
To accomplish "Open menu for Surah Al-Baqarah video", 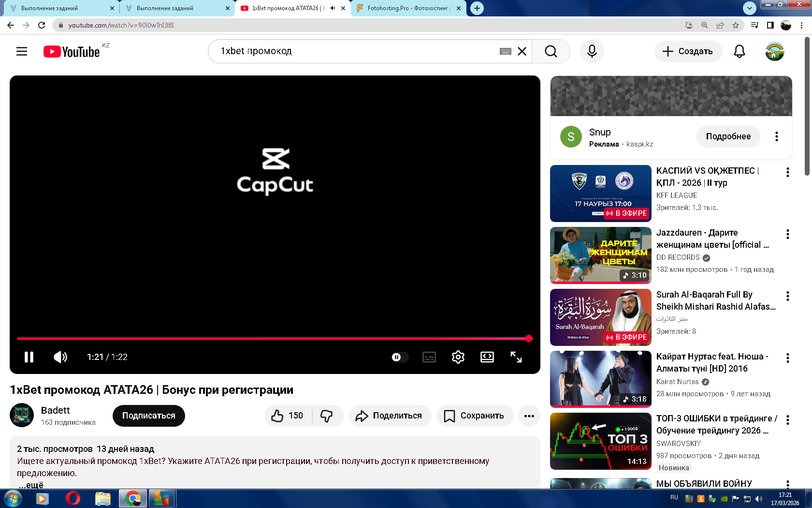I will (788, 296).
